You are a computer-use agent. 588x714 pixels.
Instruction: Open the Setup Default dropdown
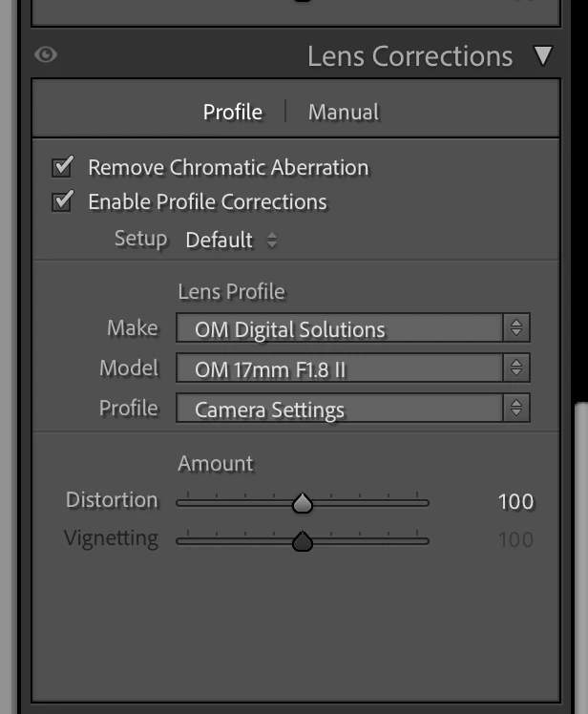click(x=231, y=240)
